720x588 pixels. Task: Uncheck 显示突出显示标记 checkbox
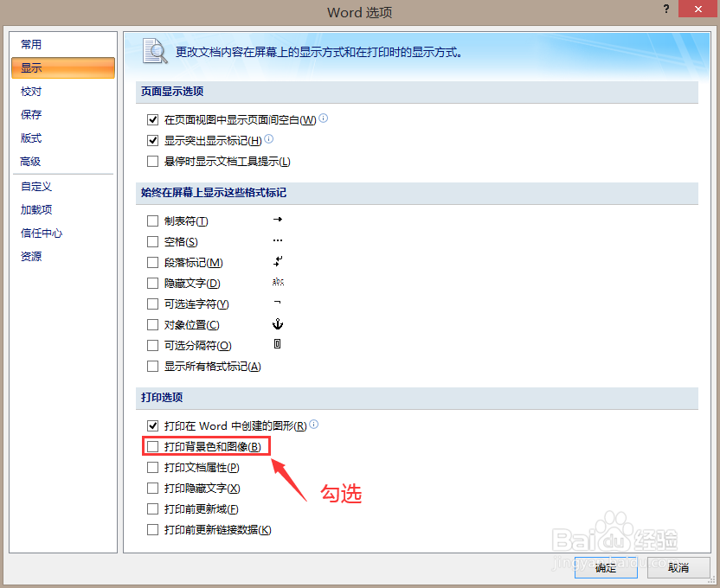click(x=152, y=141)
